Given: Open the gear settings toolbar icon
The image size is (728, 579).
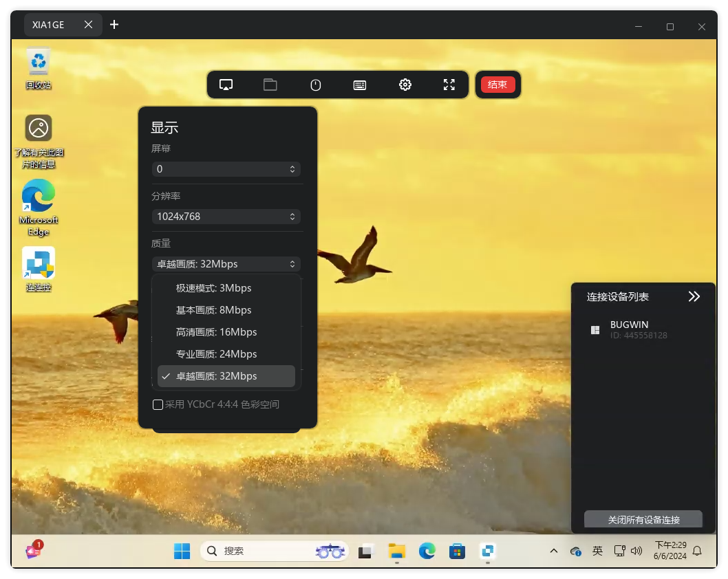Looking at the screenshot, I should click(405, 85).
